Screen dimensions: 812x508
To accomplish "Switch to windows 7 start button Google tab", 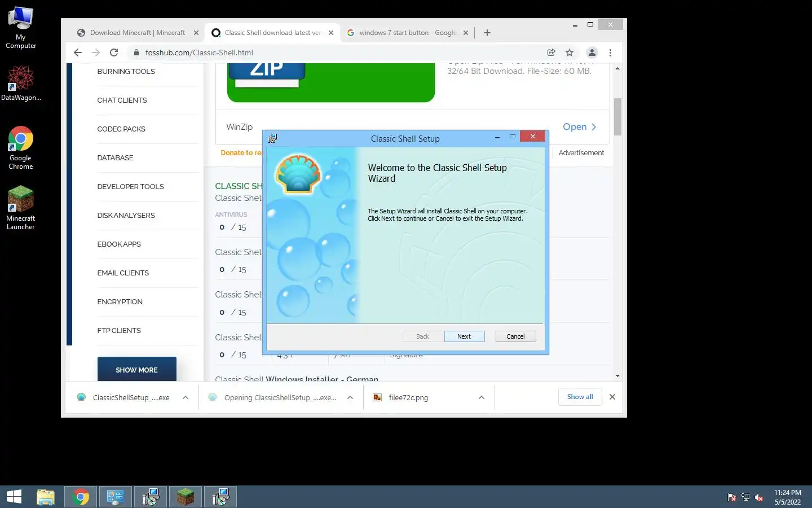I will (x=407, y=33).
